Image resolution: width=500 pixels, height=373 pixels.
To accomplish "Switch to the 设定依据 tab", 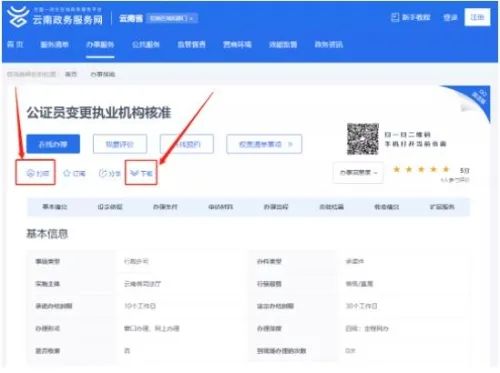I will [110, 207].
